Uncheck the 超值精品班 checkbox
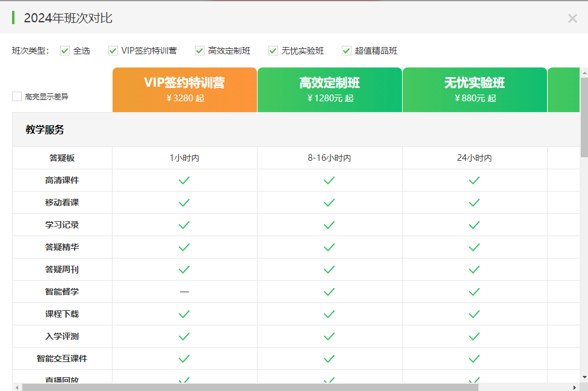 click(347, 51)
